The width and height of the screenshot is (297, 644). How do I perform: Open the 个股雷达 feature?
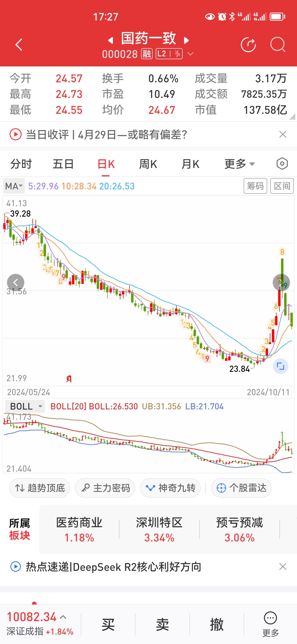coord(241,488)
